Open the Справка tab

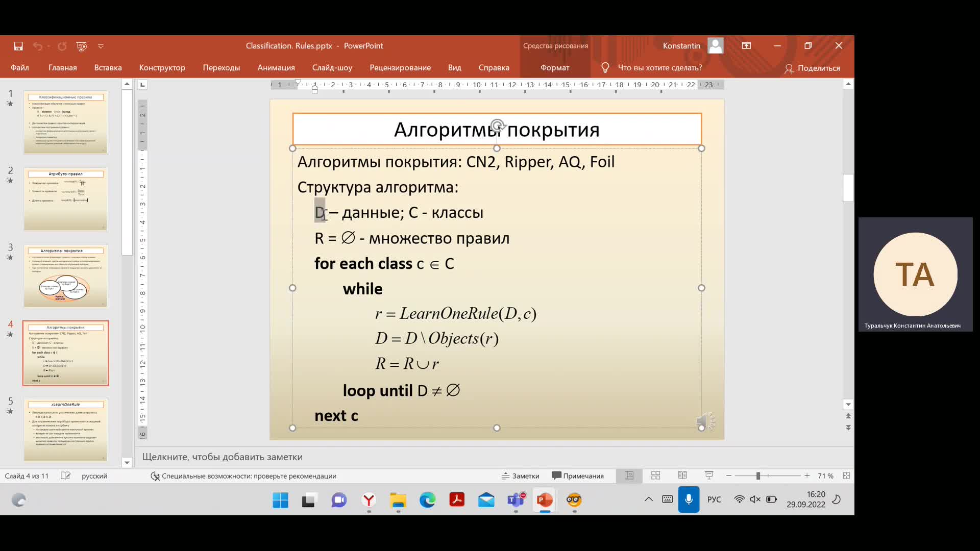[x=494, y=67]
